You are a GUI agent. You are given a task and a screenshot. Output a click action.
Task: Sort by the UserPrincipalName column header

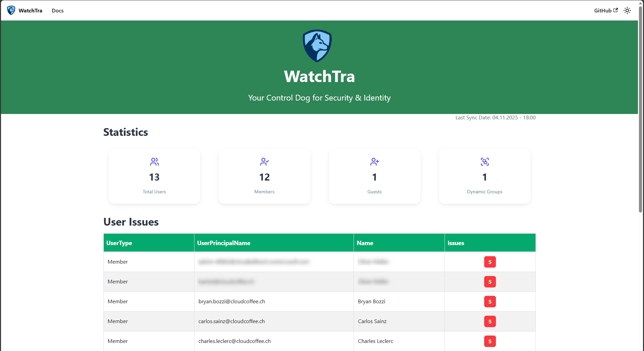(224, 243)
